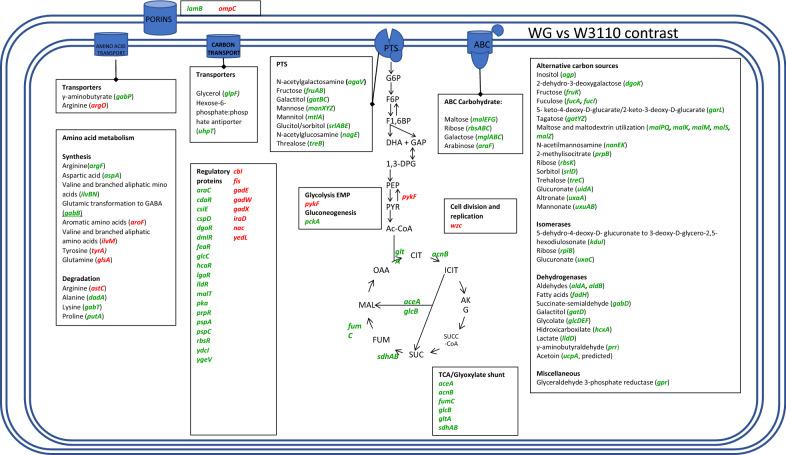Click mglABC beside Galactose
The width and height of the screenshot is (786, 455).
(x=489, y=137)
